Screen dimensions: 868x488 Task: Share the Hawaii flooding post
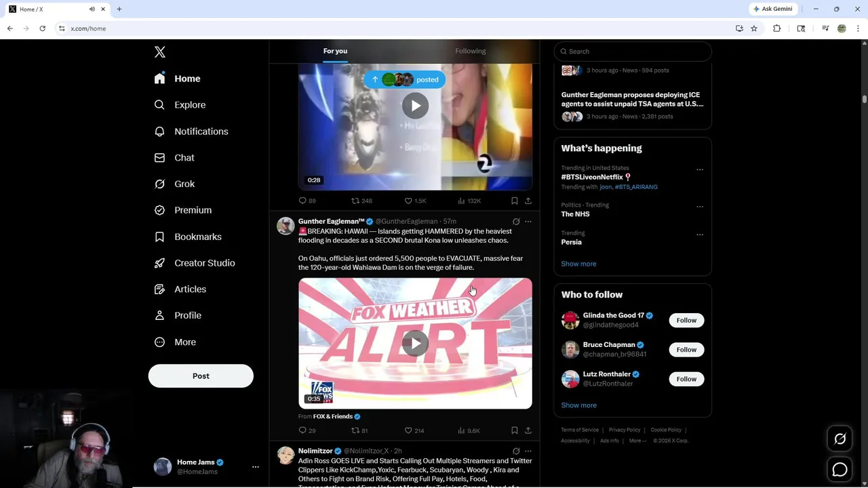coord(528,430)
